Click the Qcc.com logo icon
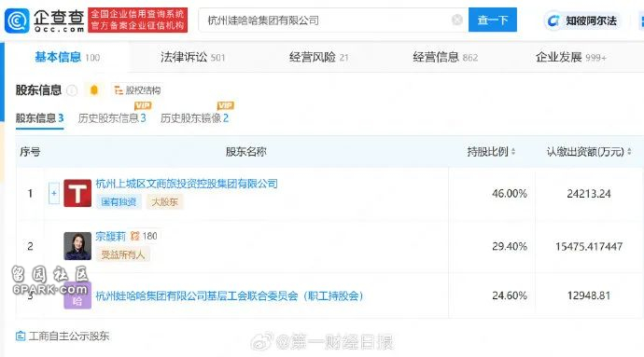This screenshot has height=357, width=644. click(x=17, y=21)
